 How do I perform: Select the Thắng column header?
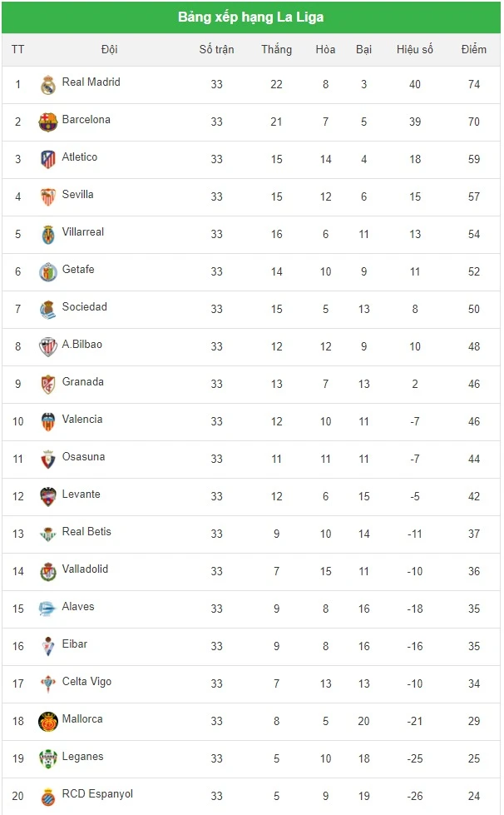click(x=277, y=49)
